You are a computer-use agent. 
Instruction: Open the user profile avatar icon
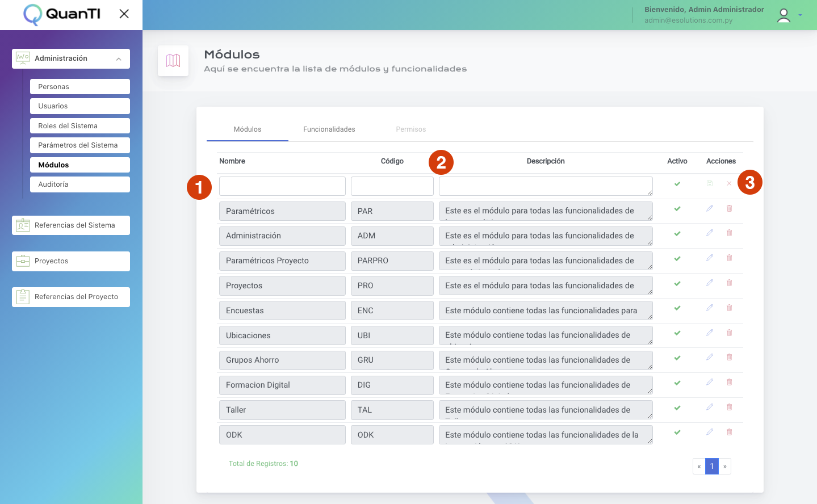(x=784, y=15)
